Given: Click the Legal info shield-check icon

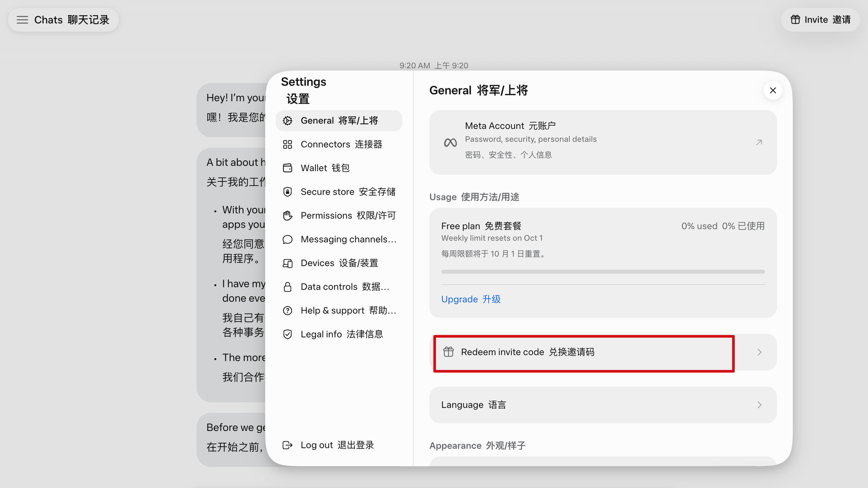Looking at the screenshot, I should pyautogui.click(x=288, y=334).
